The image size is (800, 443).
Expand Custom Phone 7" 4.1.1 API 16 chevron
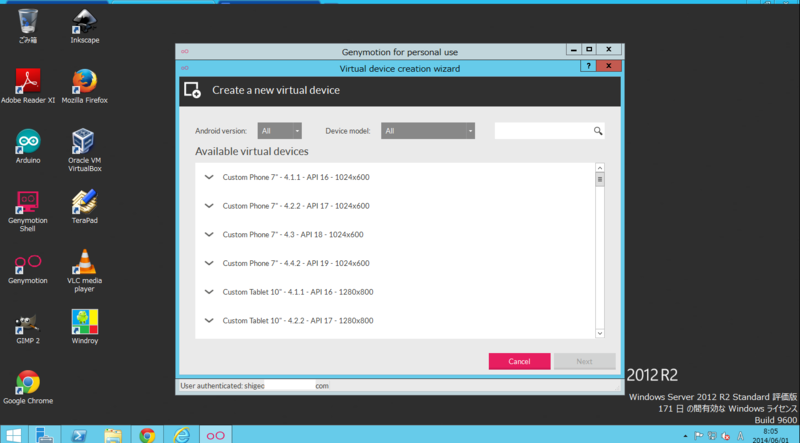point(209,177)
